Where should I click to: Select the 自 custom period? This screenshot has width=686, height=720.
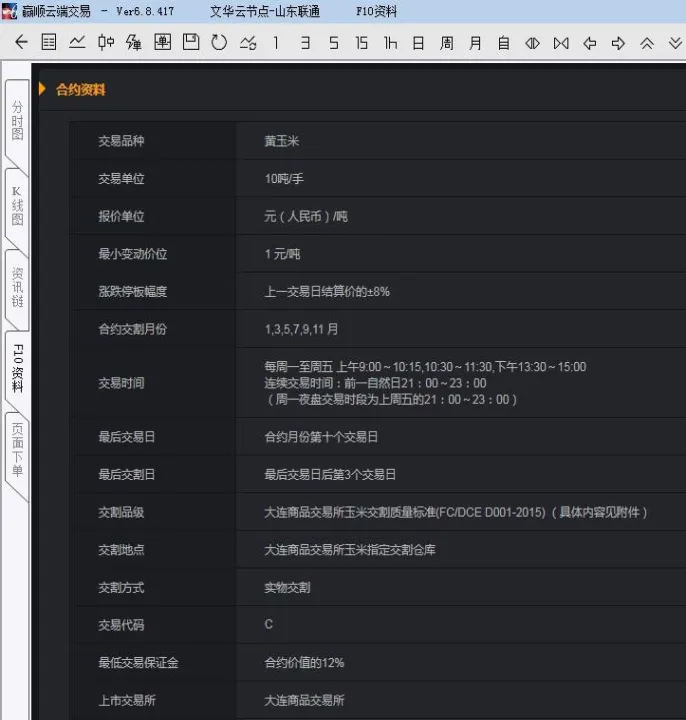(504, 43)
